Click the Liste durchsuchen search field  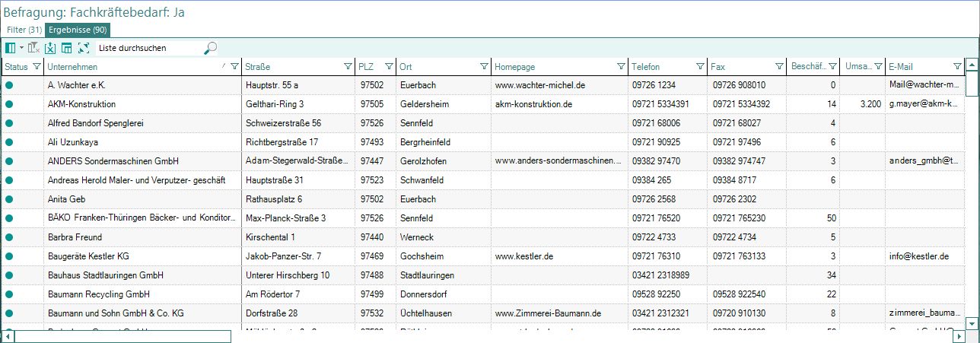[148, 48]
